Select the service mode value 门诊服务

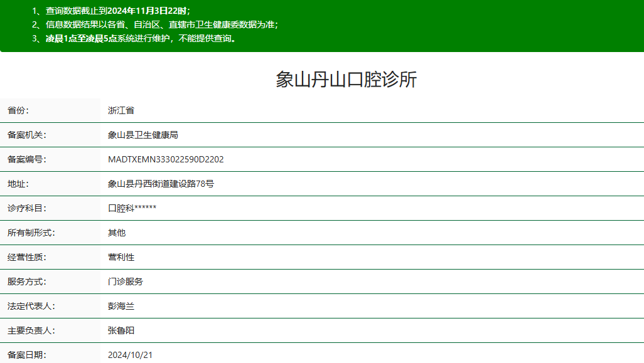(126, 281)
